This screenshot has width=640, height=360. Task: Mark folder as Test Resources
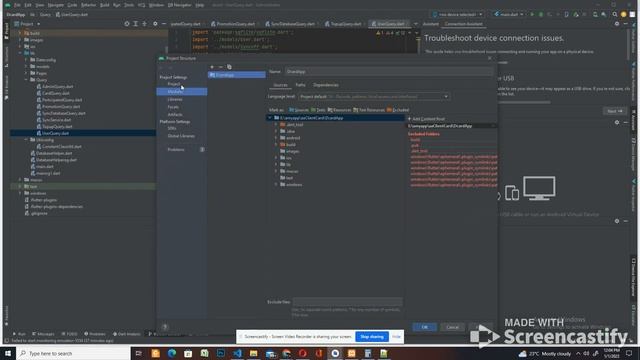(x=369, y=110)
